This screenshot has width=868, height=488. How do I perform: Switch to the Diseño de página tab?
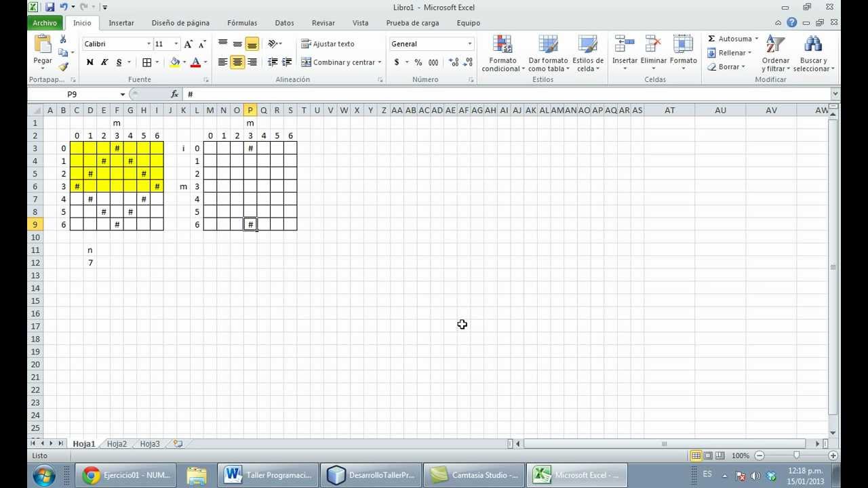pos(180,23)
